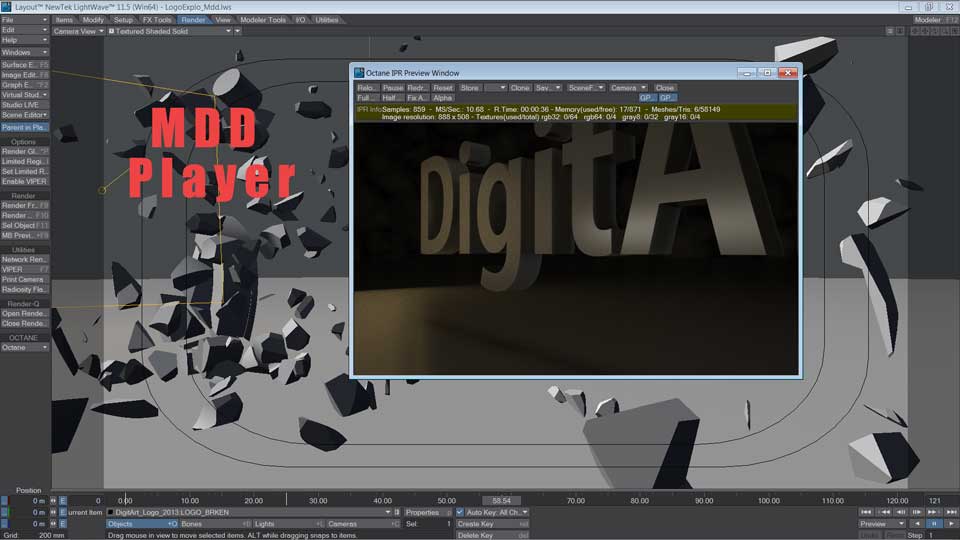Open Sav... dropdown in Octane IPR window
This screenshot has height=540, width=960.
[547, 88]
